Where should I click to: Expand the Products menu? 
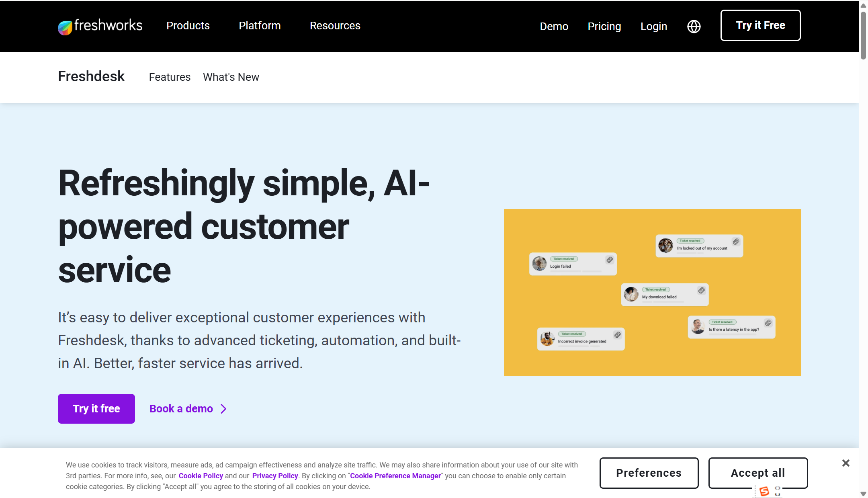coord(188,26)
